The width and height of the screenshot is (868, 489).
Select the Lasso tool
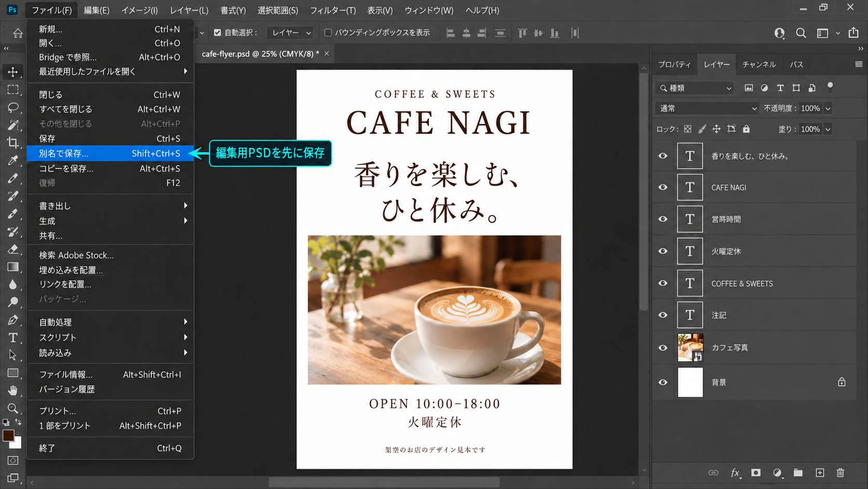(13, 107)
